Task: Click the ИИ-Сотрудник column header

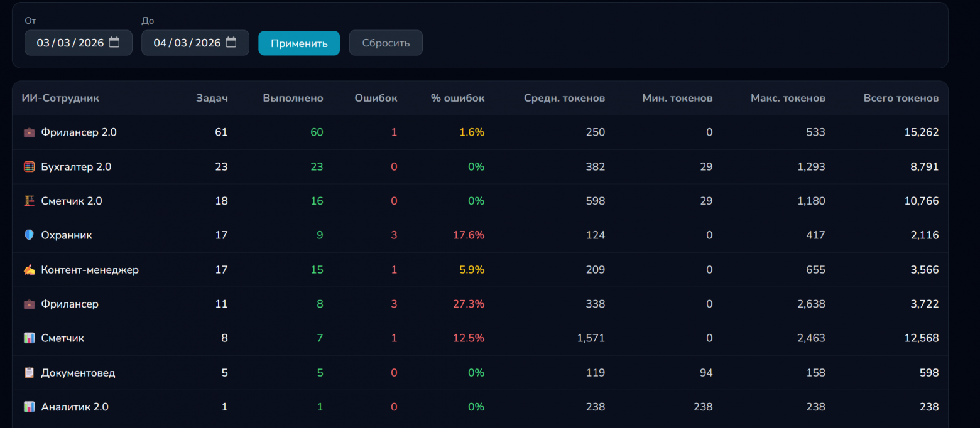Action: 60,98
